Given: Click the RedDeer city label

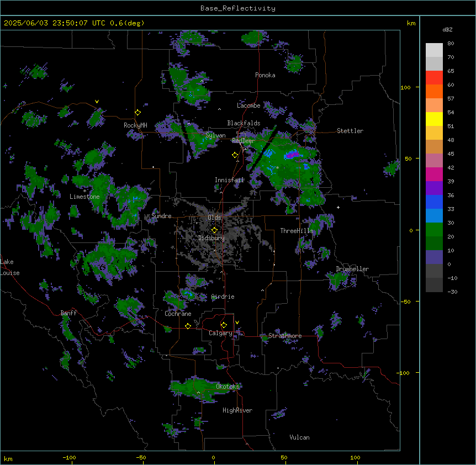Looking at the screenshot, I should 243,140.
